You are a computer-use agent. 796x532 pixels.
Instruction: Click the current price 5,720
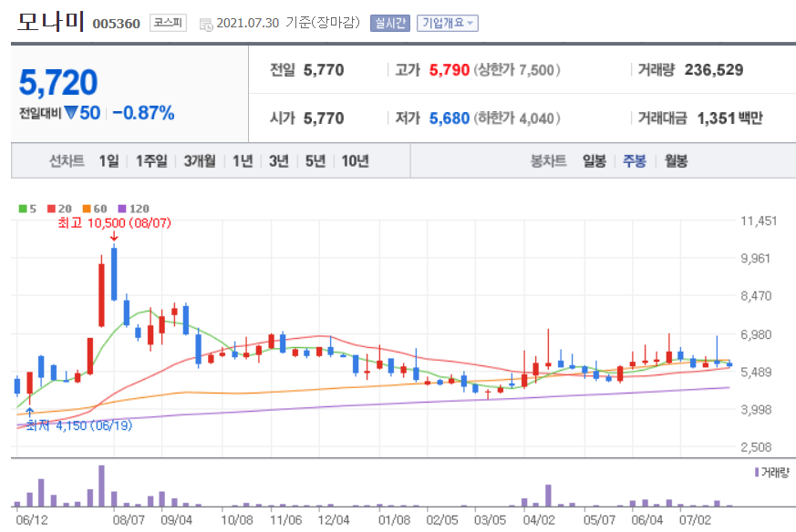[x=58, y=82]
